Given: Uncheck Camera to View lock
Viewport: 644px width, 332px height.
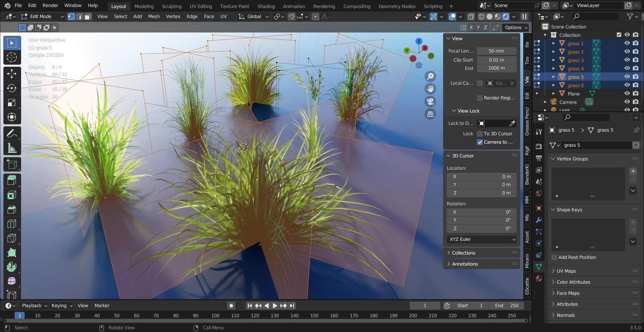Looking at the screenshot, I should (x=480, y=142).
